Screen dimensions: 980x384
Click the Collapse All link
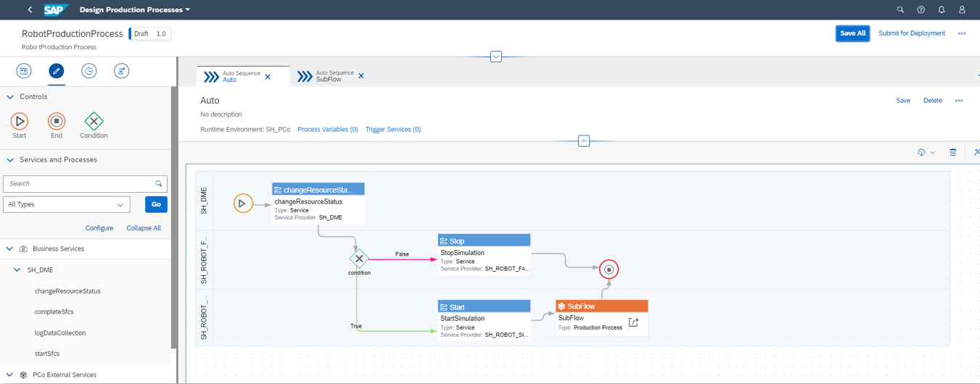[x=144, y=228]
